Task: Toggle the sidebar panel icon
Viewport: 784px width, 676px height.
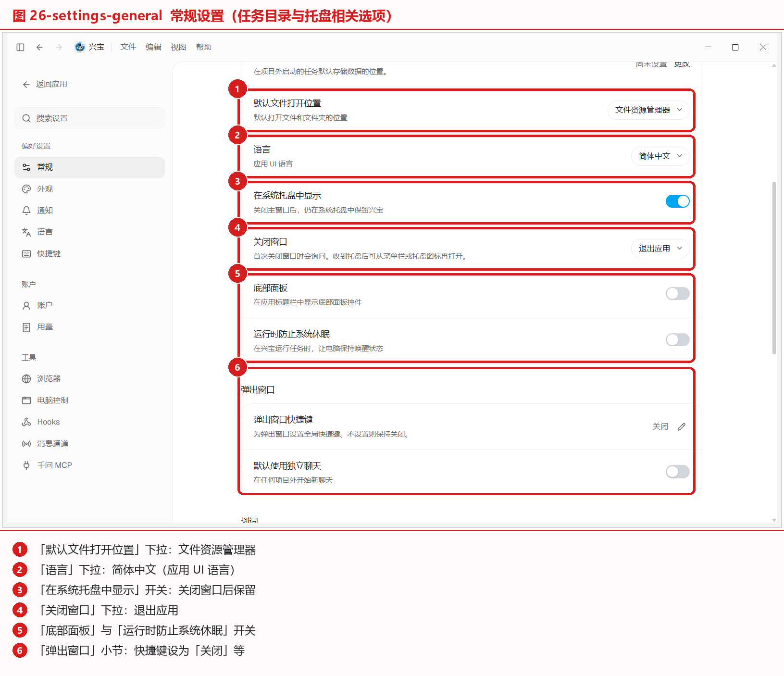Action: (x=20, y=47)
